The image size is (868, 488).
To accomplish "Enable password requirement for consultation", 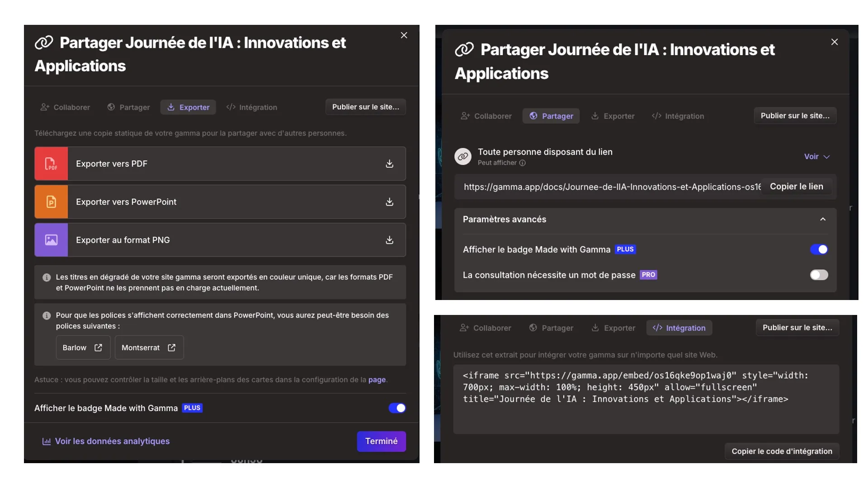I will (x=819, y=275).
